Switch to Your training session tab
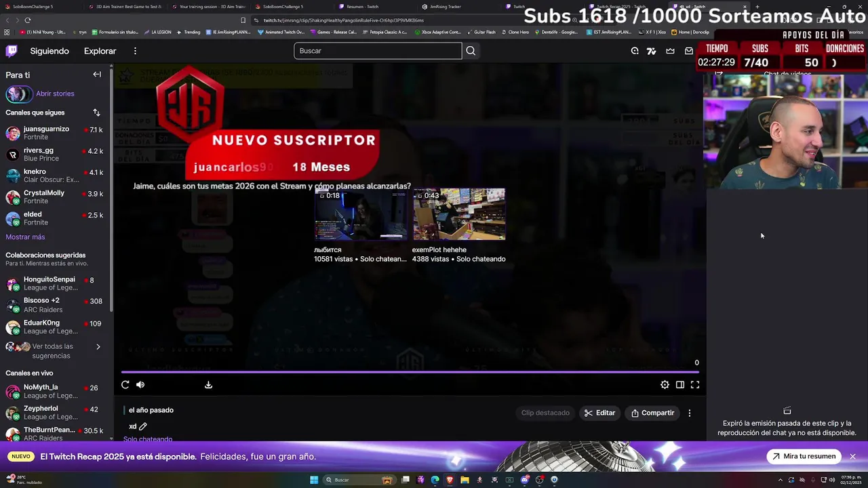Image resolution: width=868 pixels, height=488 pixels. 208,7
